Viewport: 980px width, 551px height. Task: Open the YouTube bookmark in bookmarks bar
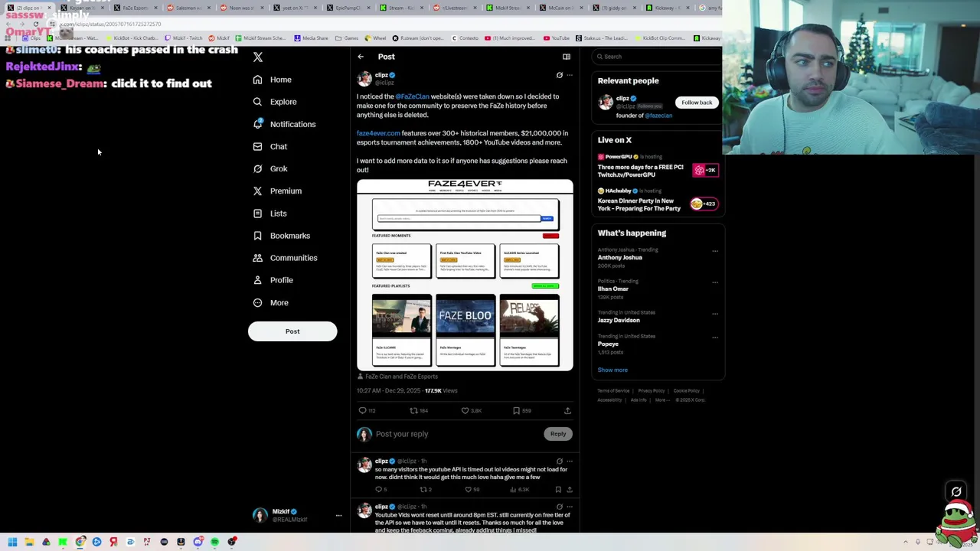click(x=556, y=38)
